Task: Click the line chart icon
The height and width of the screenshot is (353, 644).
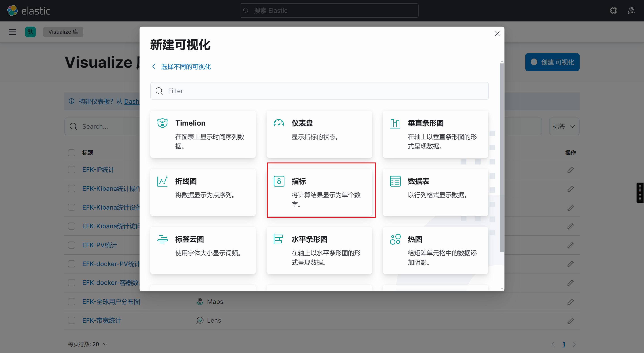Action: tap(162, 181)
